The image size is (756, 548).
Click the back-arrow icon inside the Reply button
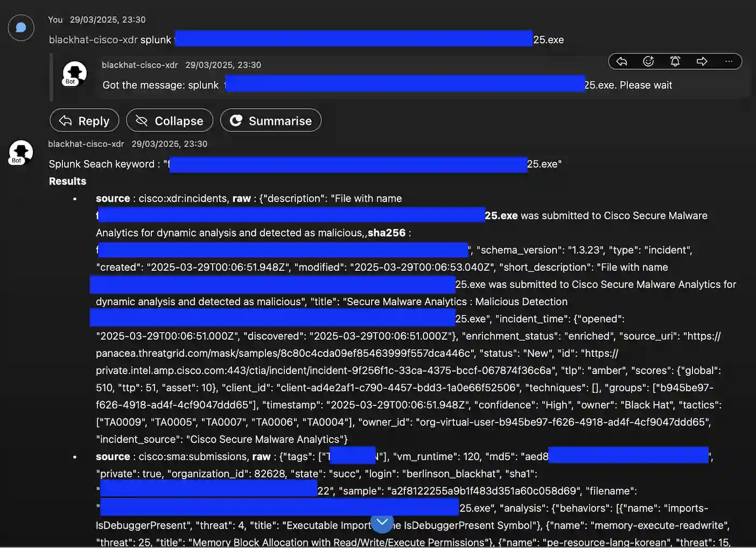(64, 121)
